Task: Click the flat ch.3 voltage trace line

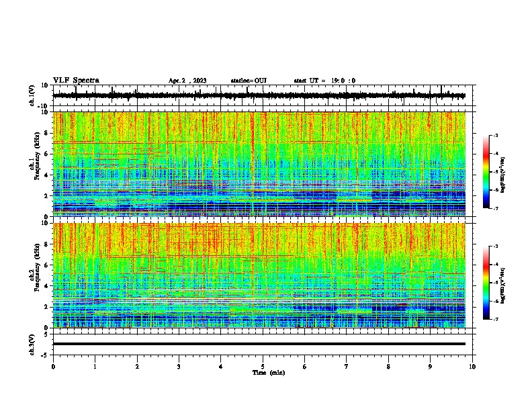Action: (x=259, y=344)
